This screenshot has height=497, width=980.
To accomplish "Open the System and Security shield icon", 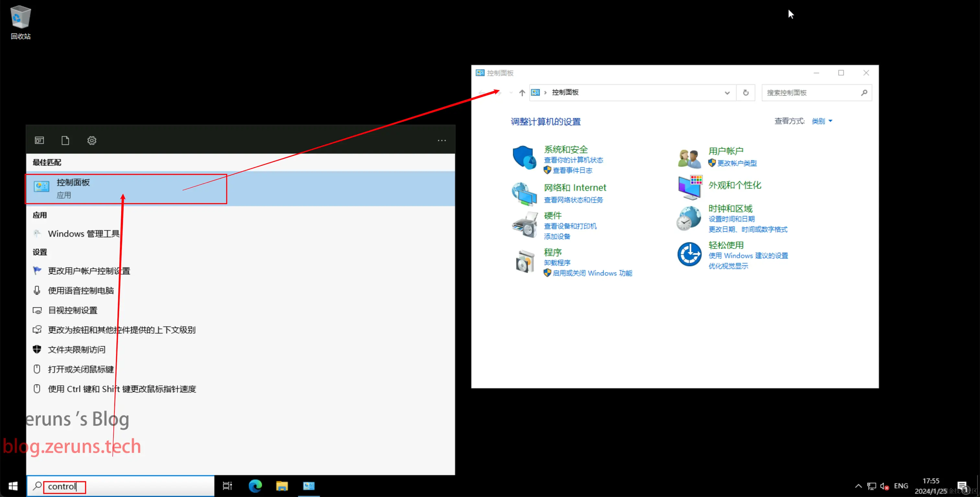I will 524,157.
